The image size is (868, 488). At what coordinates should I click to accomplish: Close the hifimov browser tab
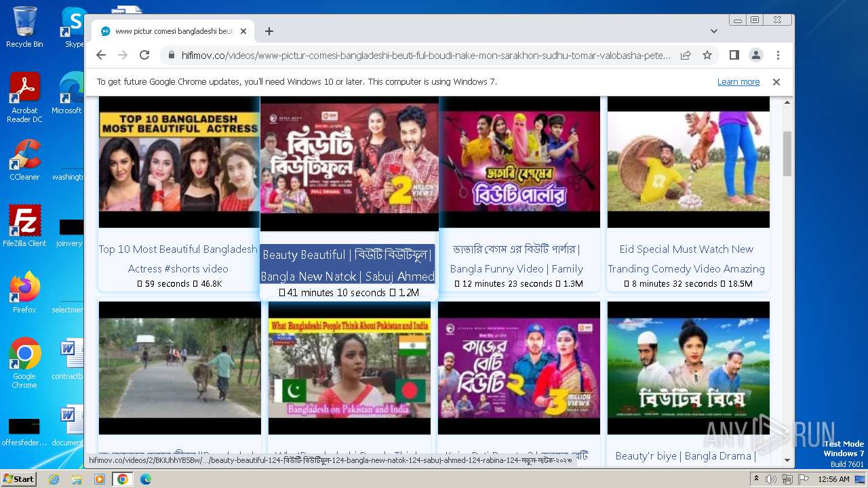243,31
